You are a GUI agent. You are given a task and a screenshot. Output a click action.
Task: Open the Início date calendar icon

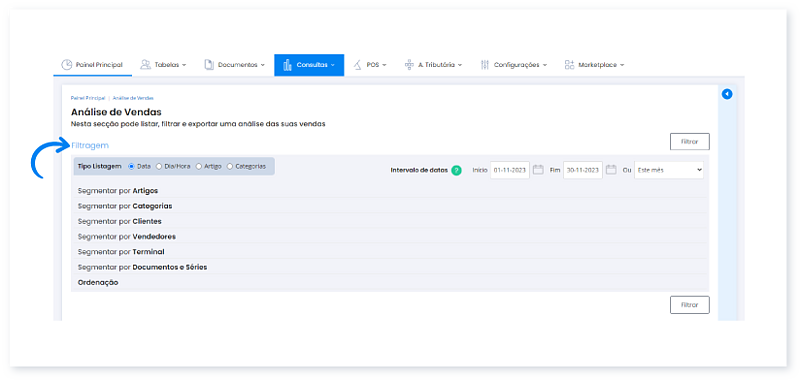pos(538,170)
